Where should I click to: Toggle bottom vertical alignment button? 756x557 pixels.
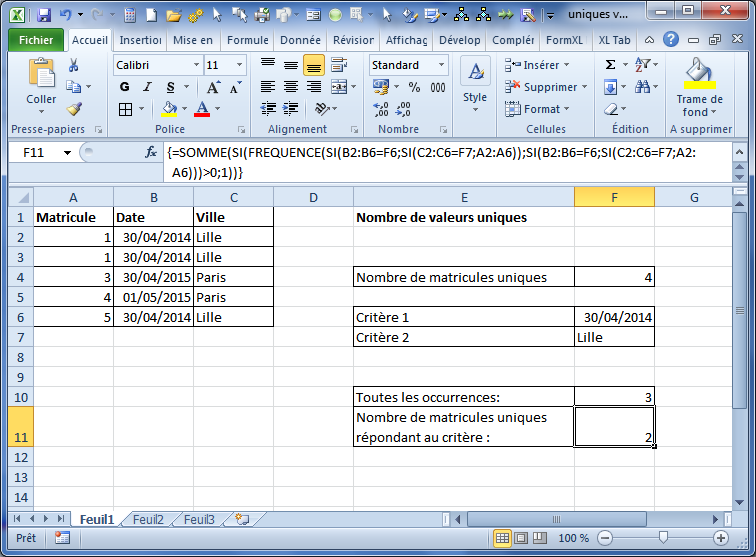click(x=313, y=65)
